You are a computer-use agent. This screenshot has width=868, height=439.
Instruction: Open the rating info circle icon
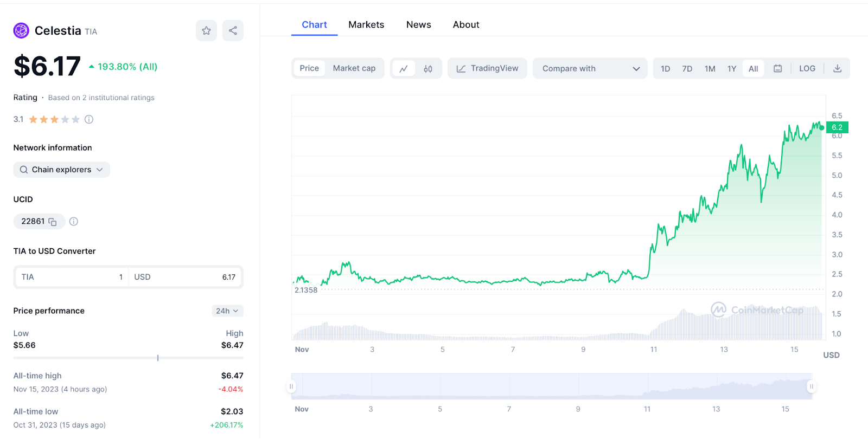click(x=89, y=119)
